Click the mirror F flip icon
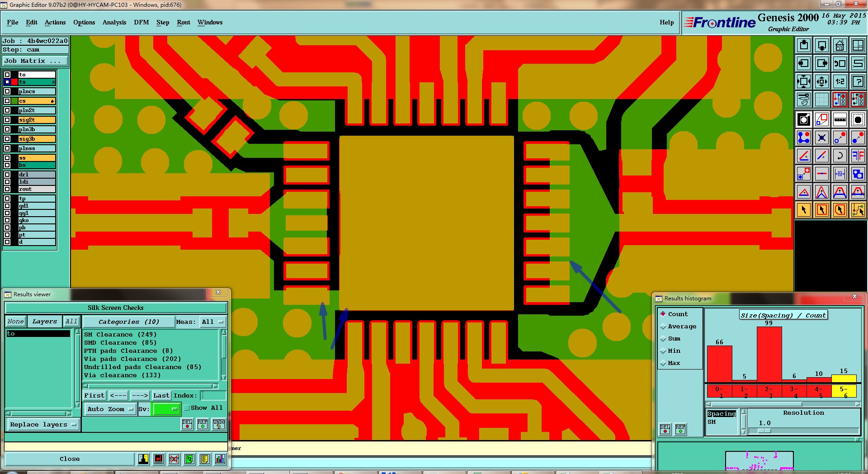The height and width of the screenshot is (474, 868). 858,156
